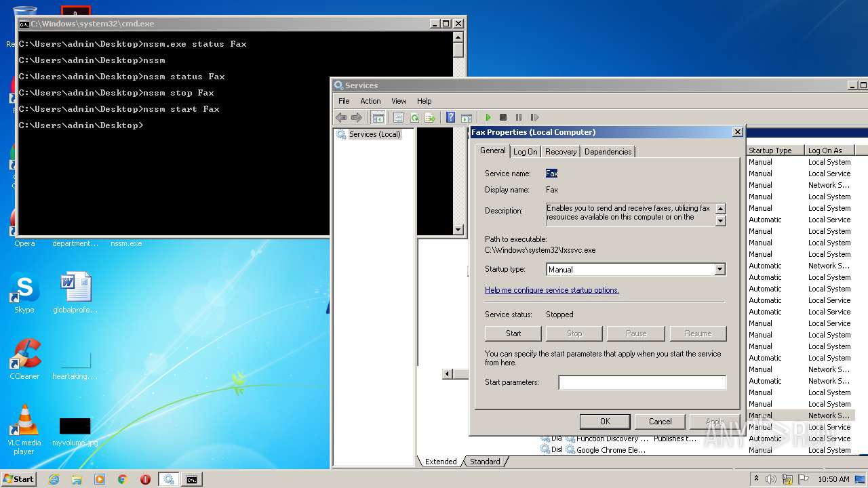Select globalprofe Word document icon
868x488 pixels.
point(75,293)
